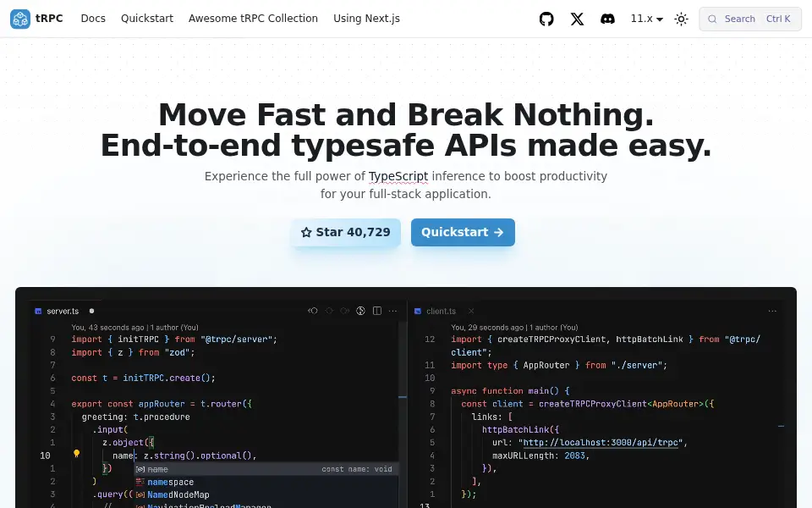
Task: Click the blue Quickstart arrow button
Action: tap(463, 232)
